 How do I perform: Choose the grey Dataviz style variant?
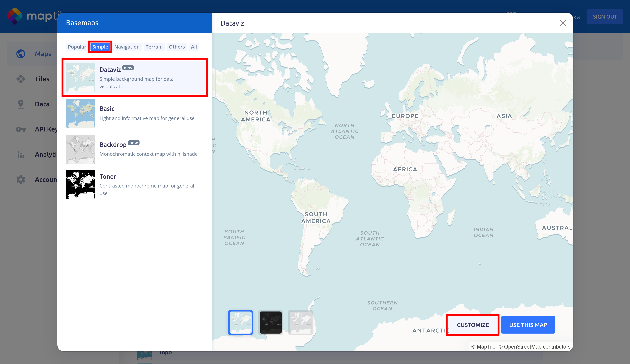[301, 322]
